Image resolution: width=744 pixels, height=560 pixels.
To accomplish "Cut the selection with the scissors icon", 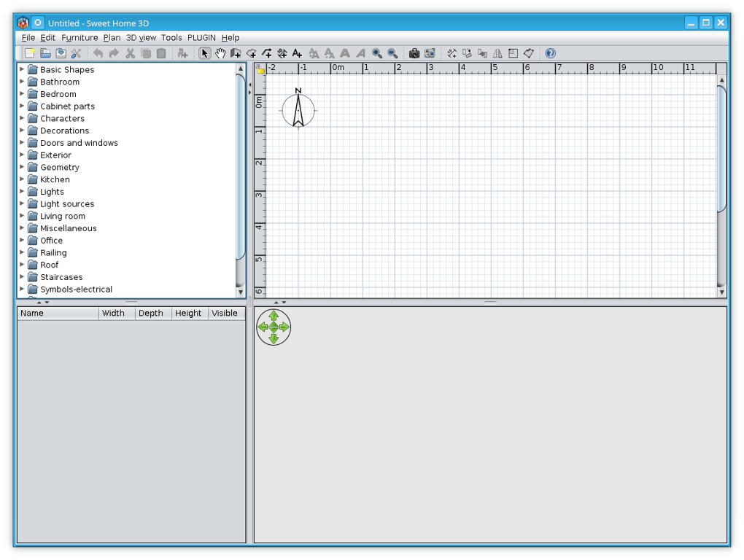I will pos(130,53).
